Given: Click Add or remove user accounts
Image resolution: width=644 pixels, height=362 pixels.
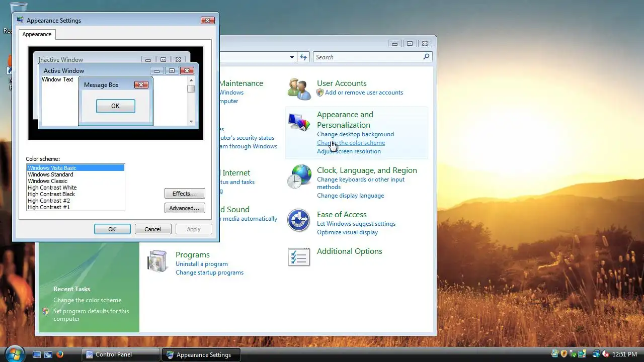Looking at the screenshot, I should tap(364, 93).
